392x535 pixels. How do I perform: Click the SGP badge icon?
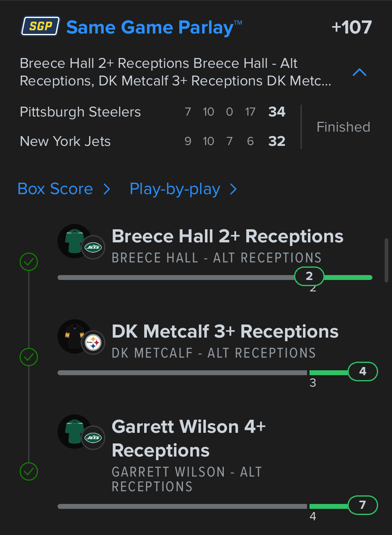(x=40, y=27)
